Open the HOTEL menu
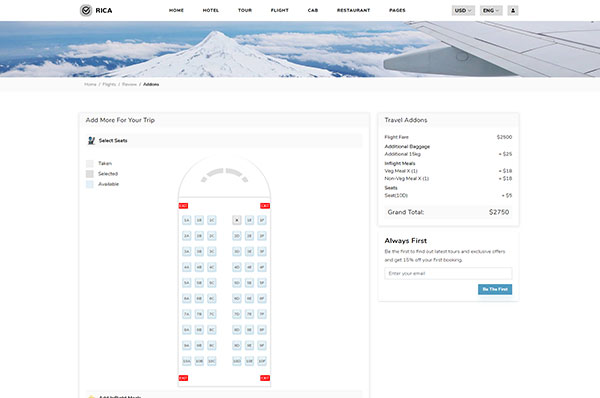The width and height of the screenshot is (600, 398). [x=211, y=10]
